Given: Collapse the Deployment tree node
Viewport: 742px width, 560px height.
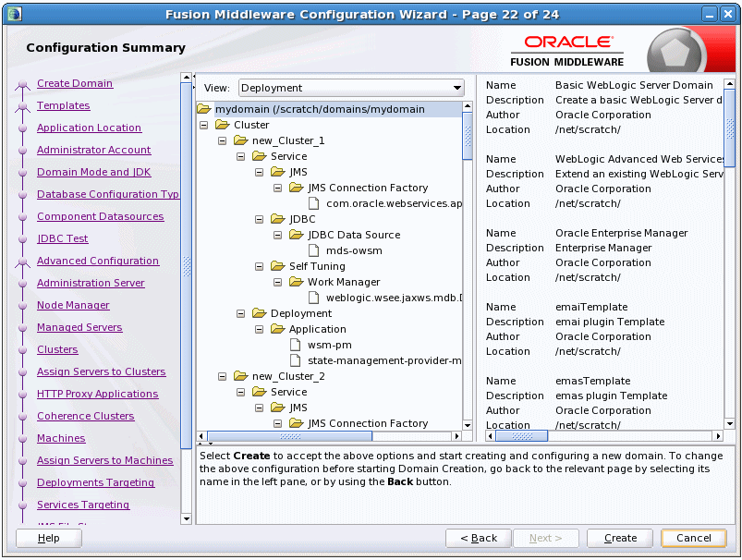Looking at the screenshot, I should 241,313.
